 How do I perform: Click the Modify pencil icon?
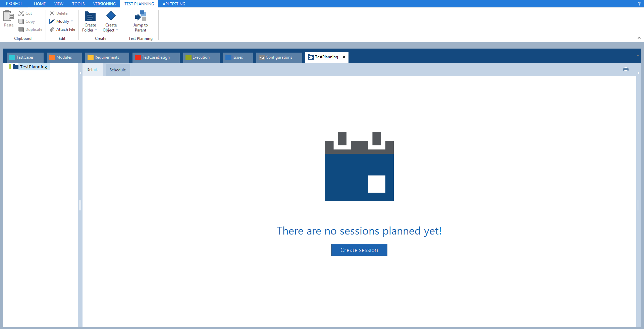point(52,21)
